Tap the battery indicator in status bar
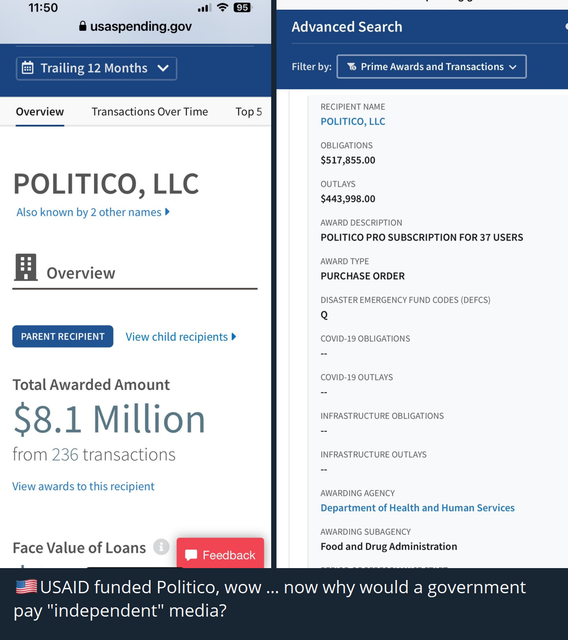The height and width of the screenshot is (640, 568). coord(242,7)
